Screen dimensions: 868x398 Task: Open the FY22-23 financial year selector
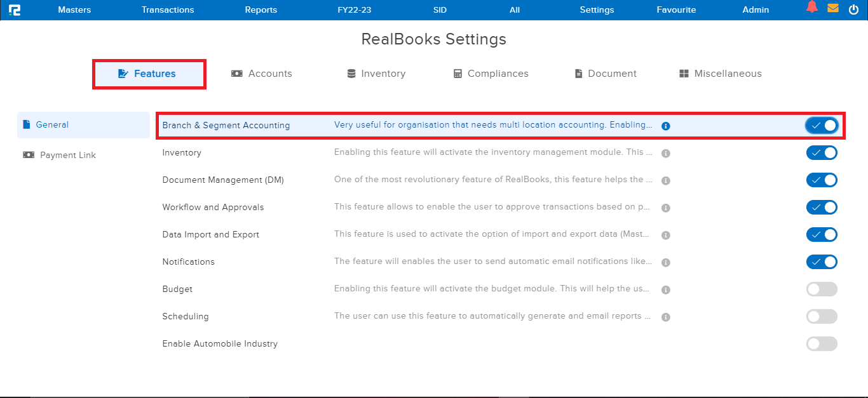click(x=355, y=10)
